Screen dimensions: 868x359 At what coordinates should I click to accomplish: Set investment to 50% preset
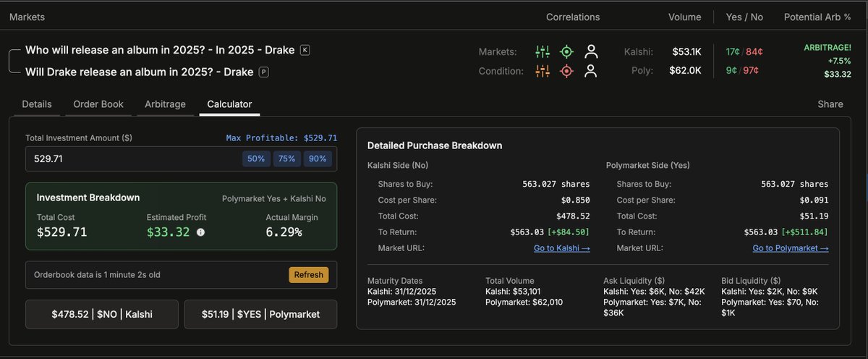256,159
